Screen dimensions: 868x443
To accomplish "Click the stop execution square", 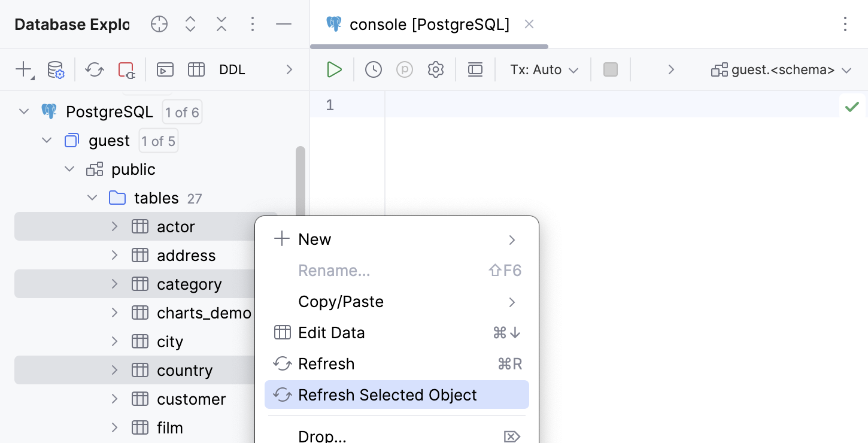I will 610,69.
